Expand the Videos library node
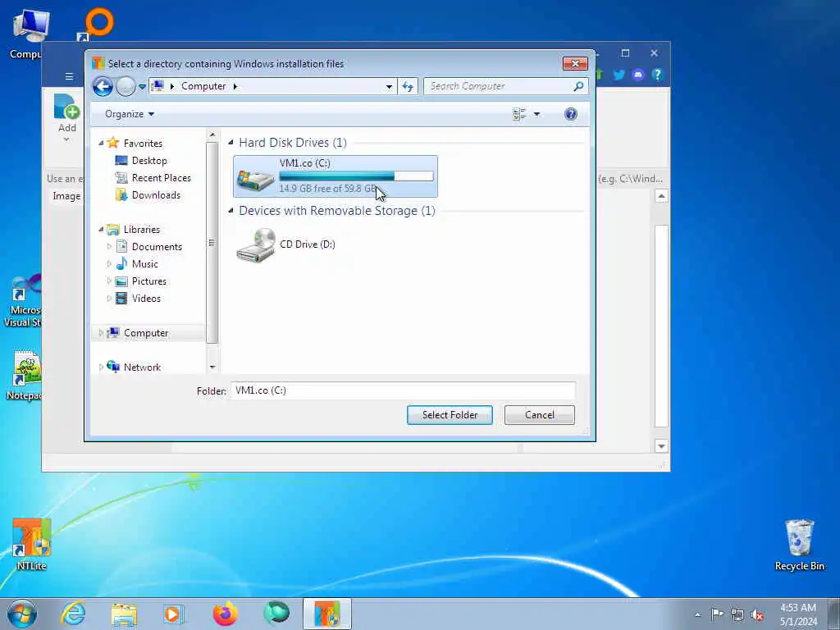Viewport: 840px width, 630px height. 109,299
